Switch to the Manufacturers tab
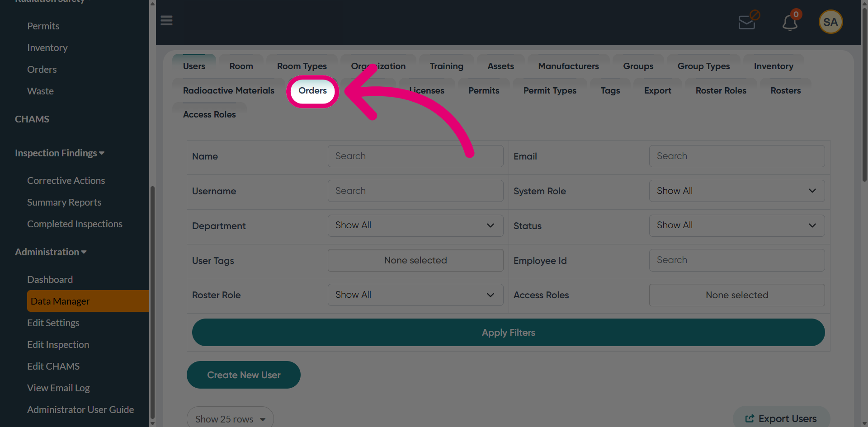Screen dimensions: 868x427 tap(568, 66)
